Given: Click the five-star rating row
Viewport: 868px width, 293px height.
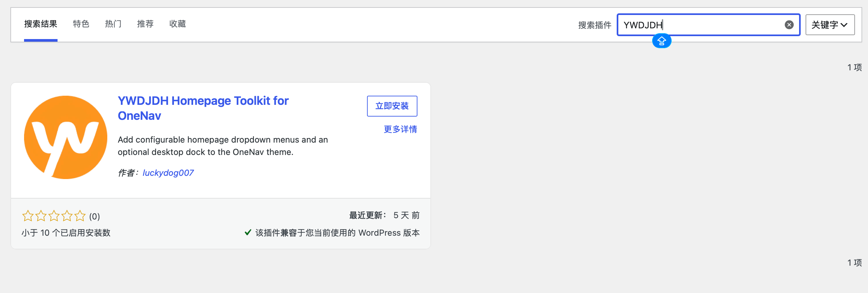Looking at the screenshot, I should point(54,216).
